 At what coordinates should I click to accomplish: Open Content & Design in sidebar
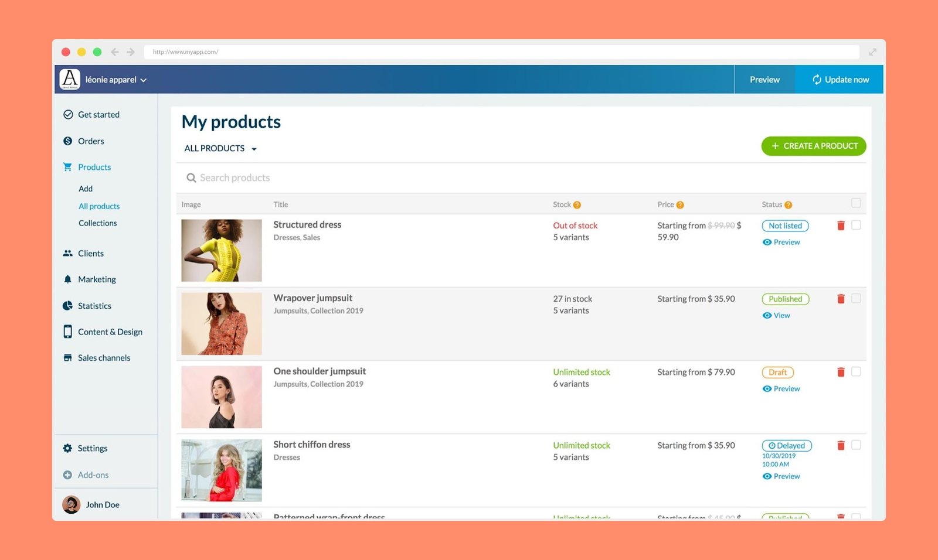110,332
